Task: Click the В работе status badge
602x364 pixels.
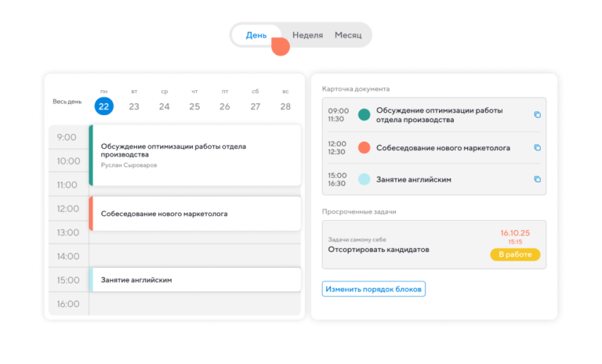Action: [x=515, y=254]
